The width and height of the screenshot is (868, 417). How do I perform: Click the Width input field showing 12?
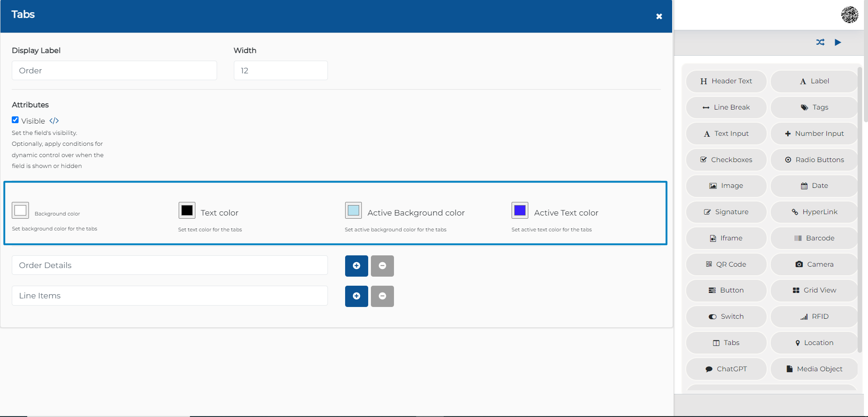280,71
